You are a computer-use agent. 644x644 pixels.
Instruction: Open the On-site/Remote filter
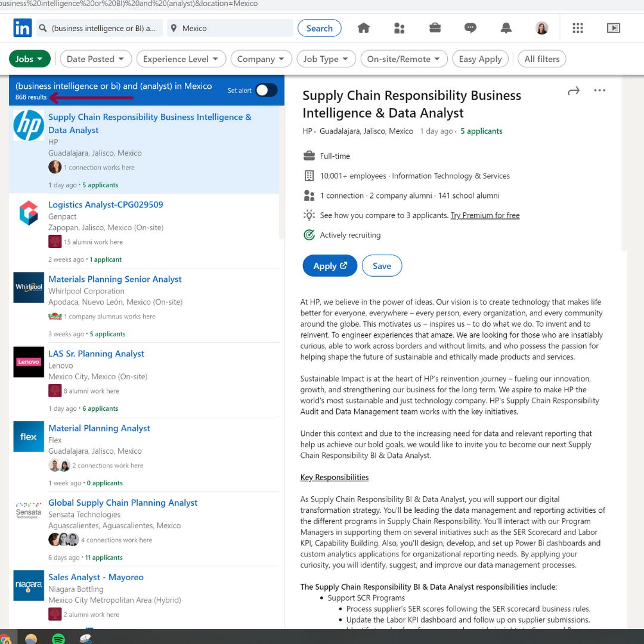pyautogui.click(x=404, y=58)
